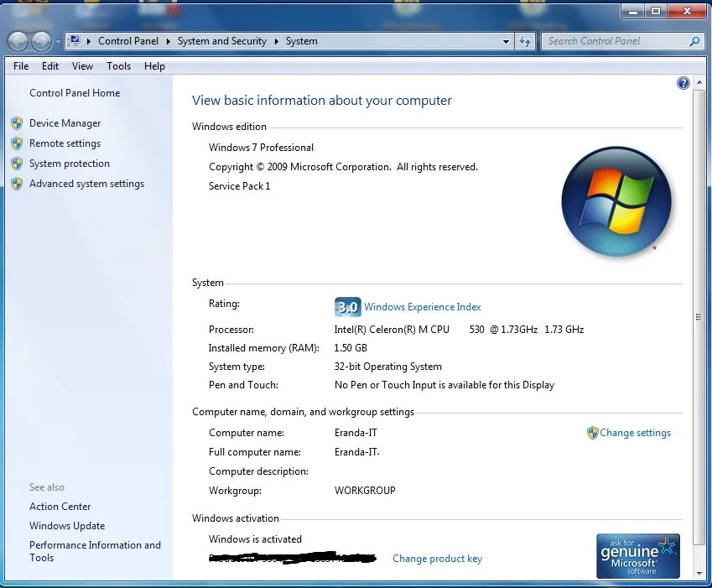Open the Edit menu

(x=50, y=66)
